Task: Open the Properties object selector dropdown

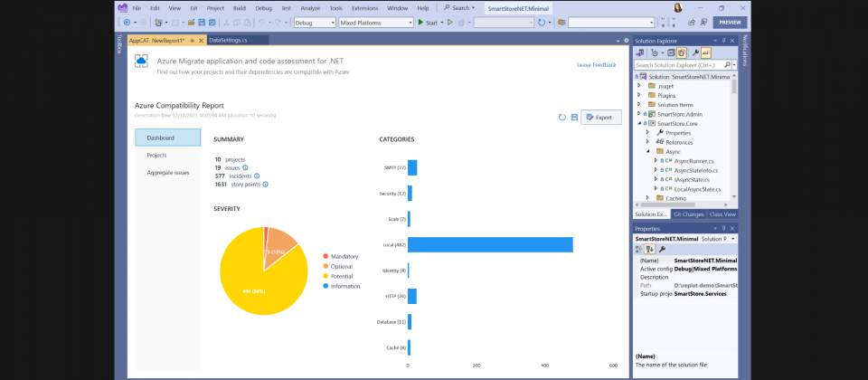Action: coord(733,239)
